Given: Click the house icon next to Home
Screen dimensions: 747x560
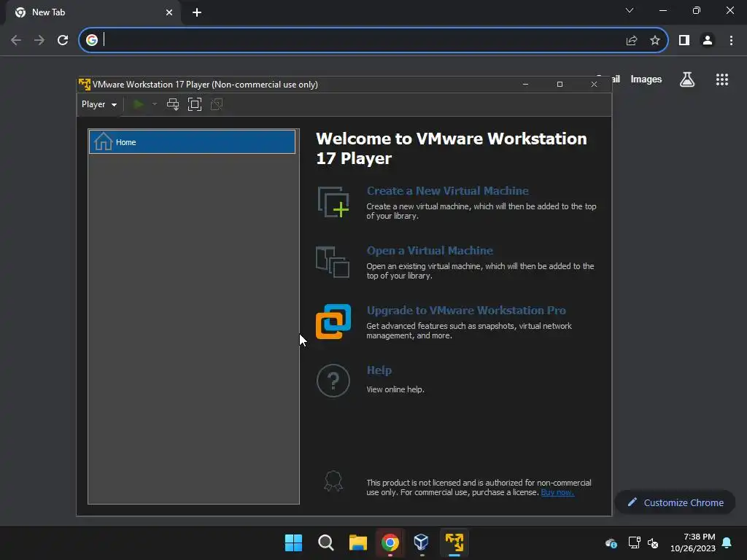Looking at the screenshot, I should coord(103,141).
